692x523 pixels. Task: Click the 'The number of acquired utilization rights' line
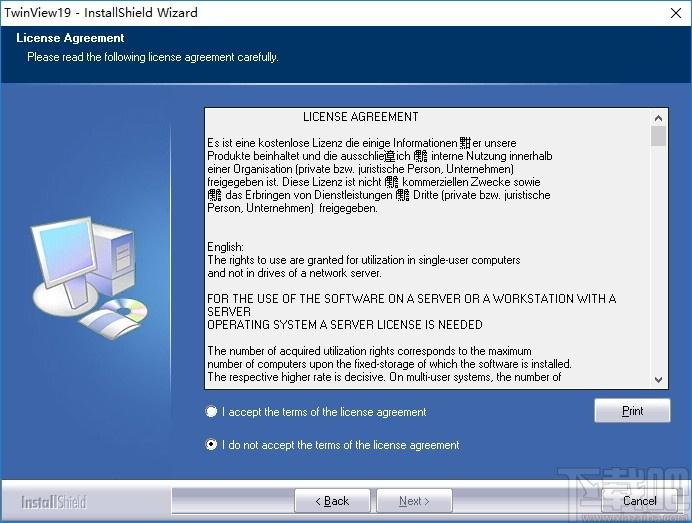(369, 351)
